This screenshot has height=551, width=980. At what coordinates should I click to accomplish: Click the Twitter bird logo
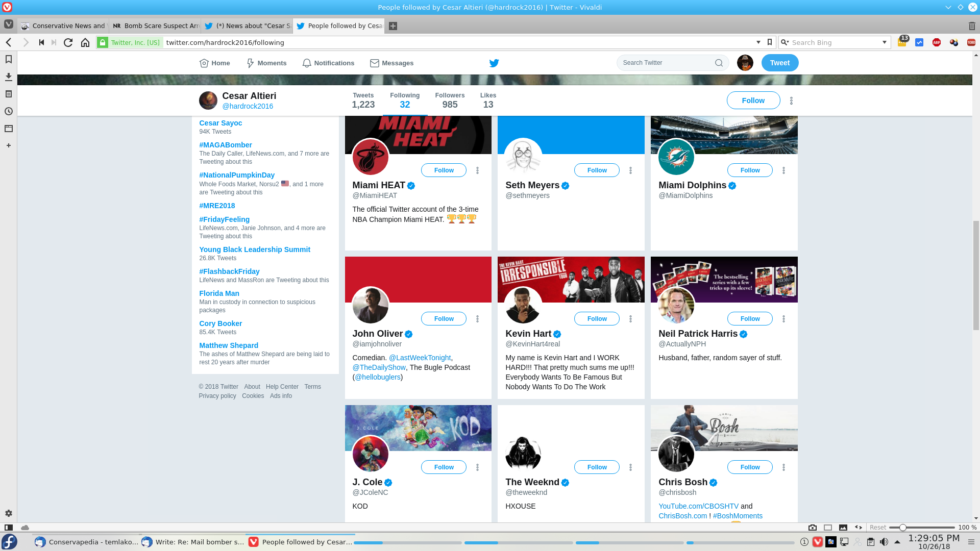pos(494,63)
